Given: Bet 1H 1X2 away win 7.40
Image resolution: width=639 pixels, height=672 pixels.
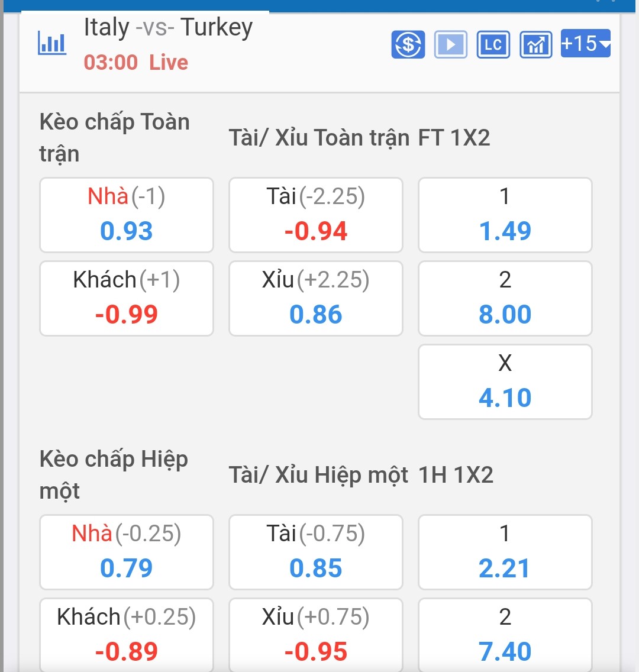Looking at the screenshot, I should point(505,635).
